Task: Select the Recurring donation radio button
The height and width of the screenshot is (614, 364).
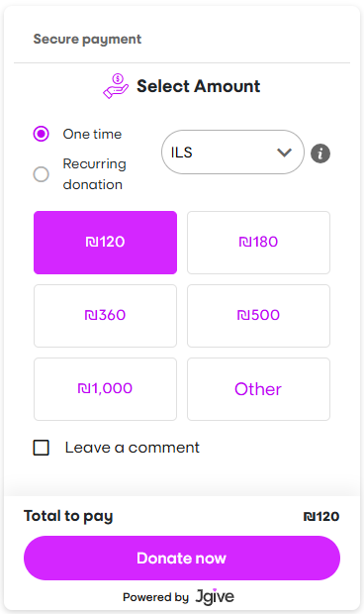Action: click(42, 174)
